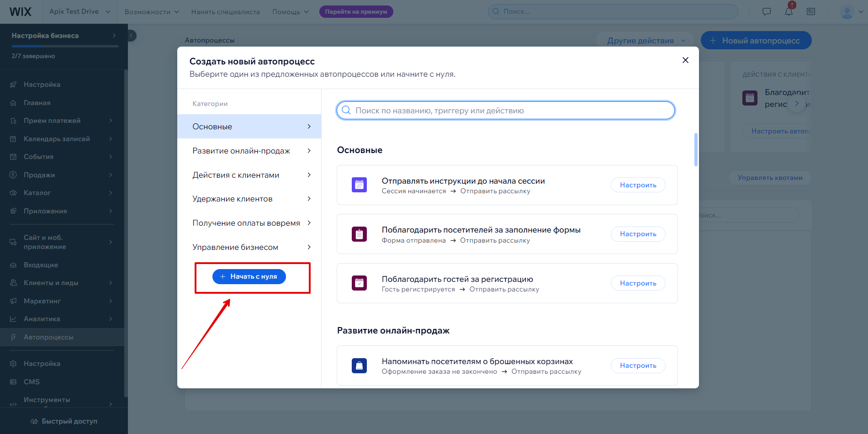
Task: Expand Календарь записей in the sidebar
Action: click(62, 139)
